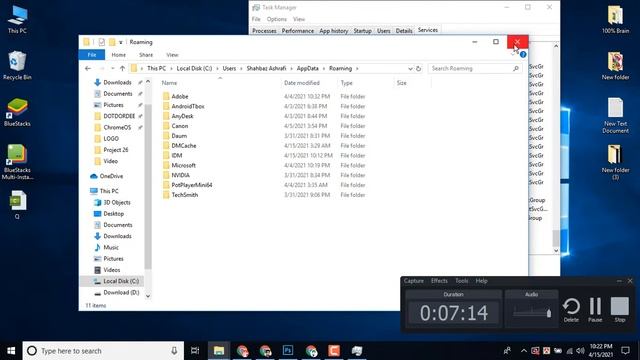Screen dimensions: 640x360
Task: Launch BlueStacks desktop shortcut
Action: point(17,112)
